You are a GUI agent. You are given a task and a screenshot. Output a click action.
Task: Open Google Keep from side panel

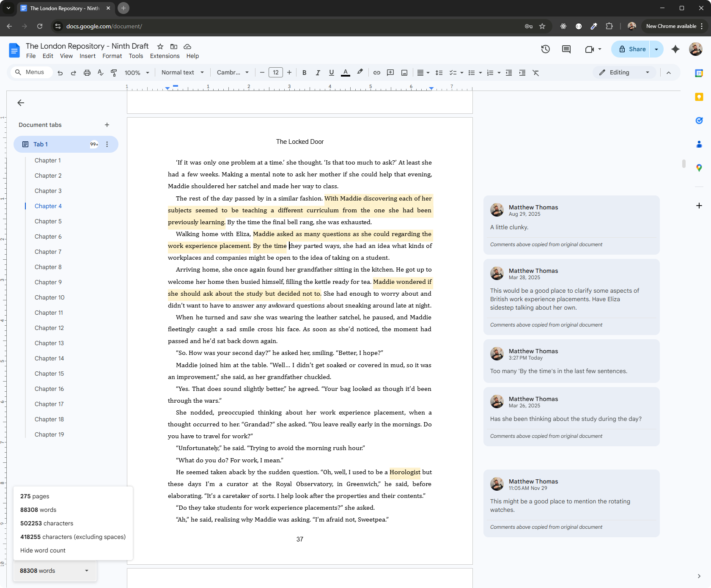(x=699, y=97)
